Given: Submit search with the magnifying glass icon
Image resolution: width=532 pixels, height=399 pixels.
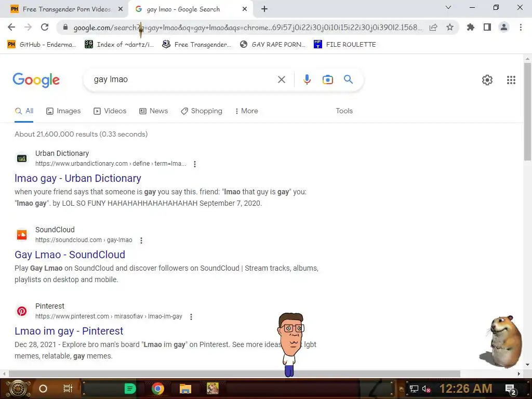Looking at the screenshot, I should 348,79.
